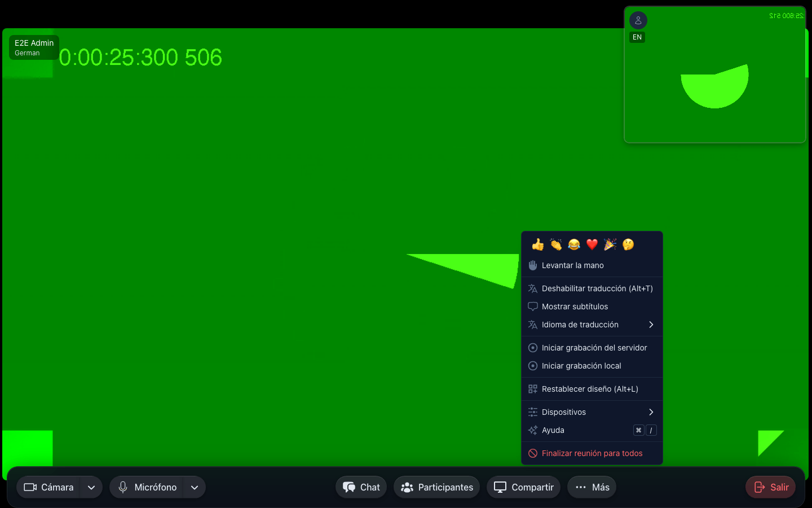The image size is (812, 508).
Task: Send the party popper reaction
Action: [x=610, y=244]
